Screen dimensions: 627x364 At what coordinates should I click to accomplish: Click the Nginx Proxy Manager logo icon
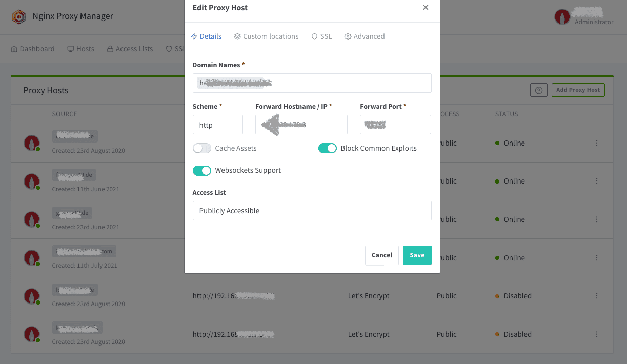coord(19,16)
